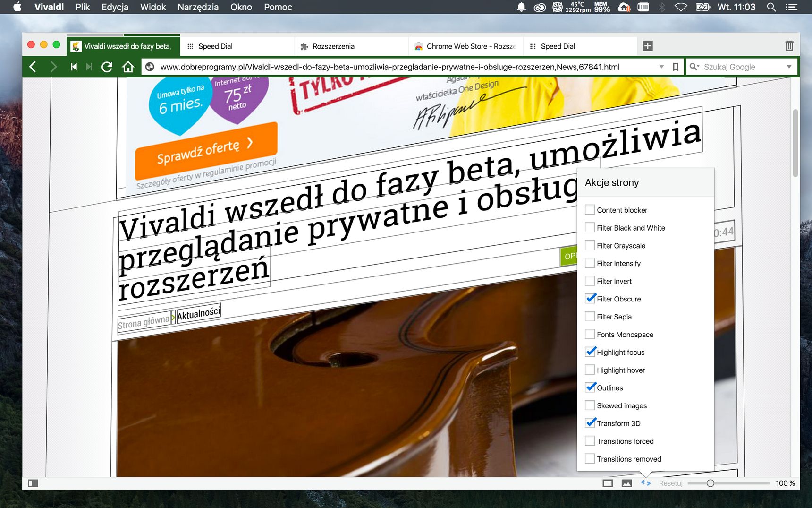Enable Transitions removed
The height and width of the screenshot is (508, 812).
coord(590,458)
